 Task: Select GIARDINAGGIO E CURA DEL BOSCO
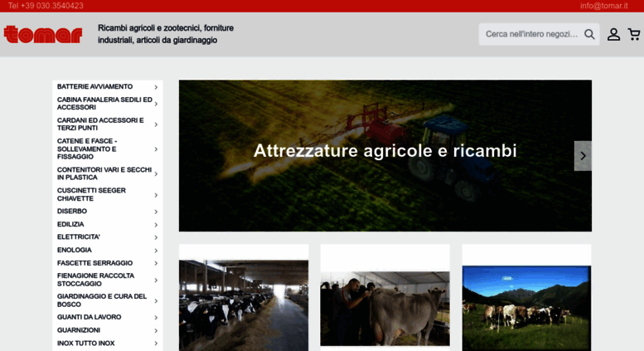click(x=102, y=300)
